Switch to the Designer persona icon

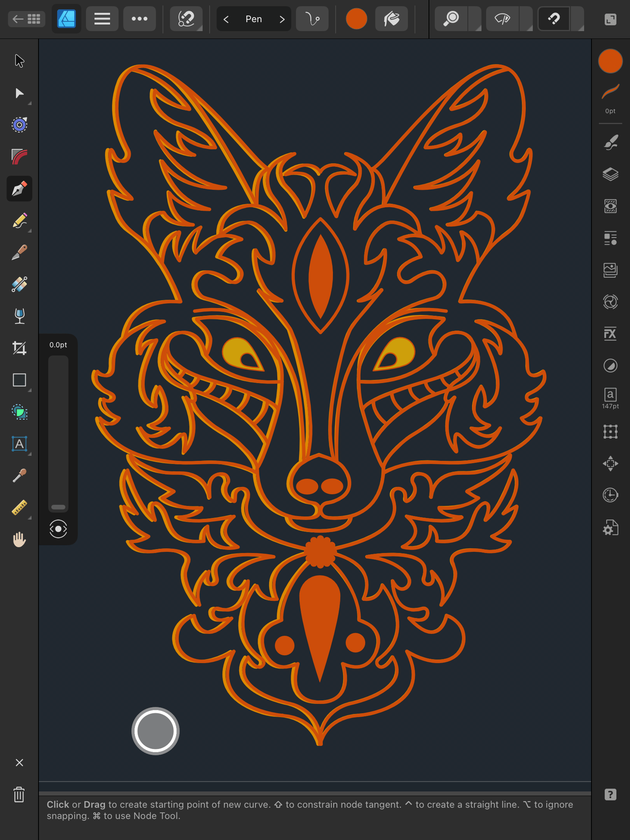[66, 19]
